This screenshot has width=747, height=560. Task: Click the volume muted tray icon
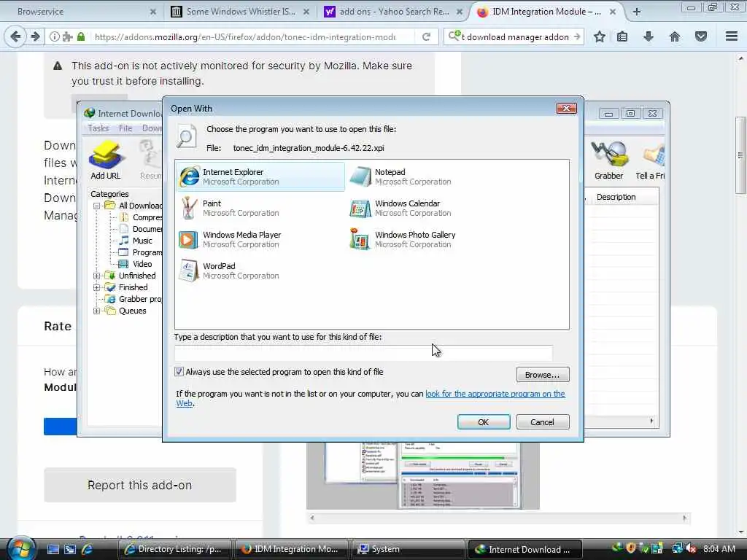point(691,549)
